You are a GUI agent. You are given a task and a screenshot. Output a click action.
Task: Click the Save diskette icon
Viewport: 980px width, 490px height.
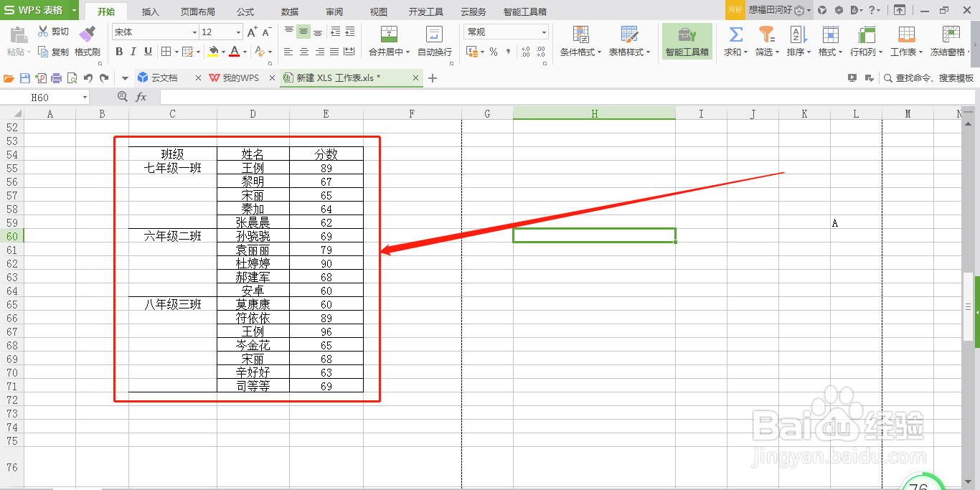25,78
